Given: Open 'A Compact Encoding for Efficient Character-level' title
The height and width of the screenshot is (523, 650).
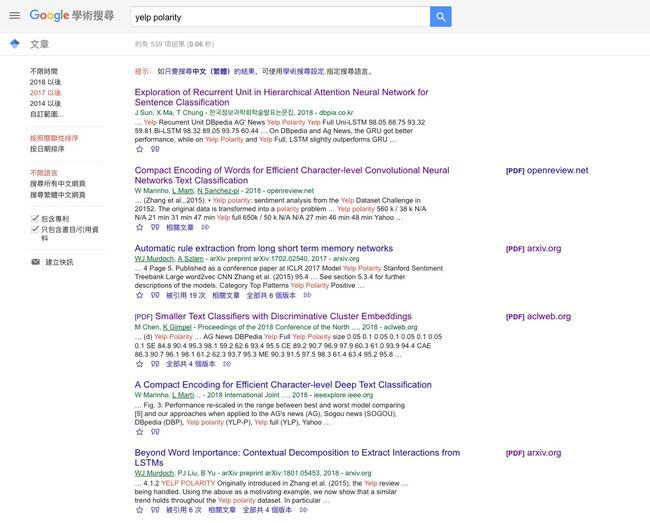Looking at the screenshot, I should [x=283, y=385].
